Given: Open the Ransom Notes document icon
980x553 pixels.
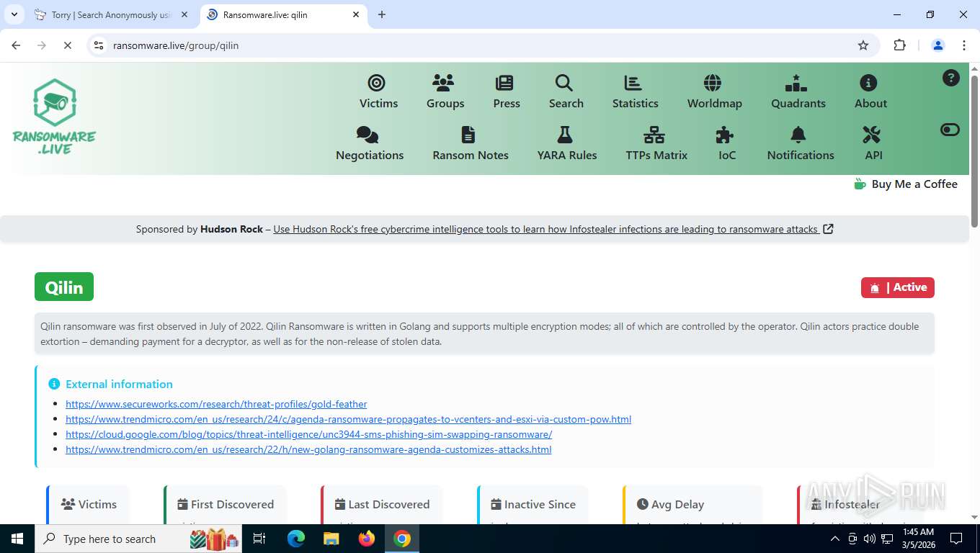Looking at the screenshot, I should click(468, 135).
